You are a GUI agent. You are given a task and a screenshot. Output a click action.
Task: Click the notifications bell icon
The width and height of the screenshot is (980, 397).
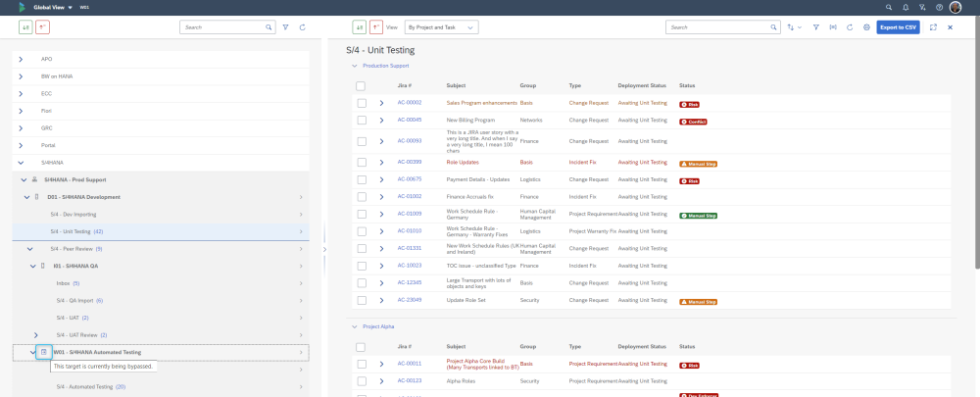point(905,7)
